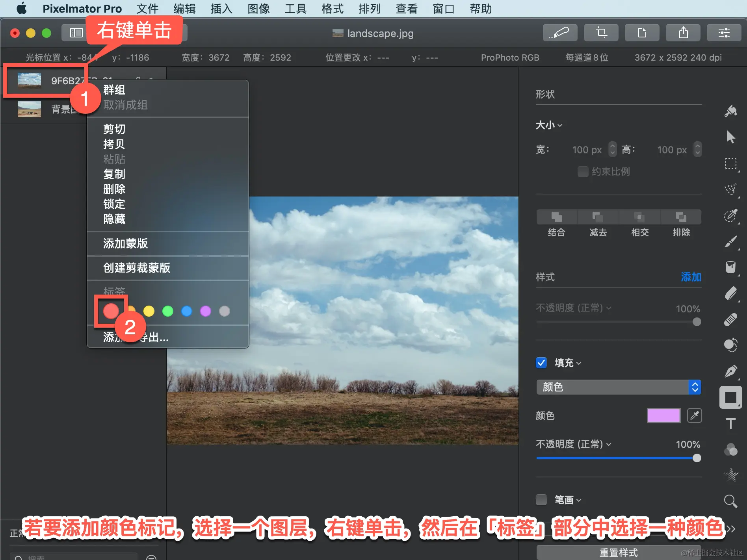747x560 pixels.
Task: Select the Arrange arrow tool
Action: (x=731, y=137)
